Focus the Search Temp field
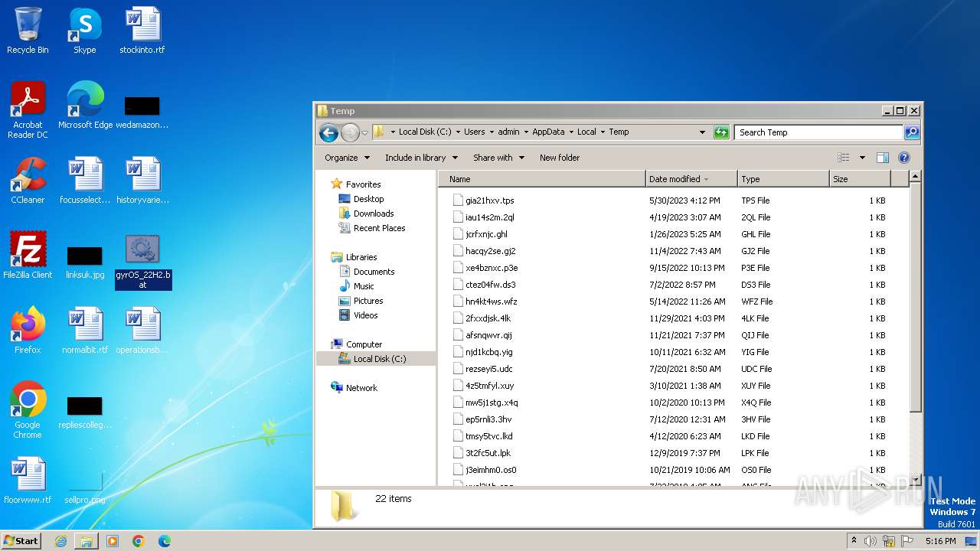The height and width of the screenshot is (551, 980). pyautogui.click(x=818, y=132)
